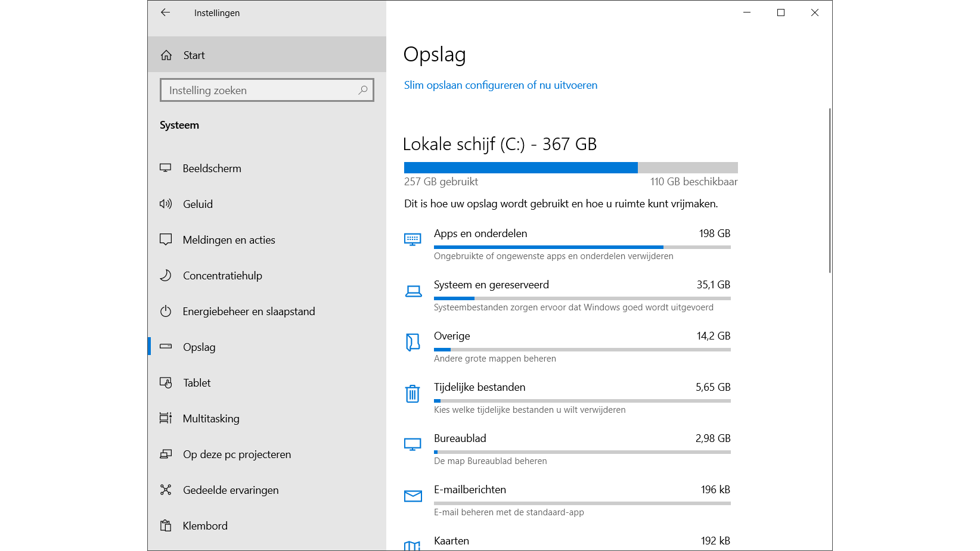Open Beeldscherm settings page

pos(212,169)
